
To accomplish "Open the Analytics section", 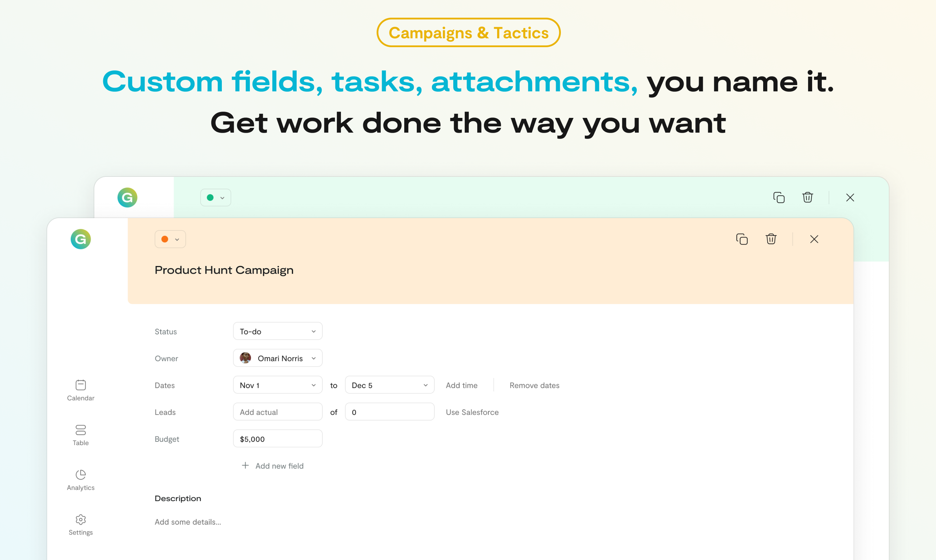I will [x=80, y=480].
